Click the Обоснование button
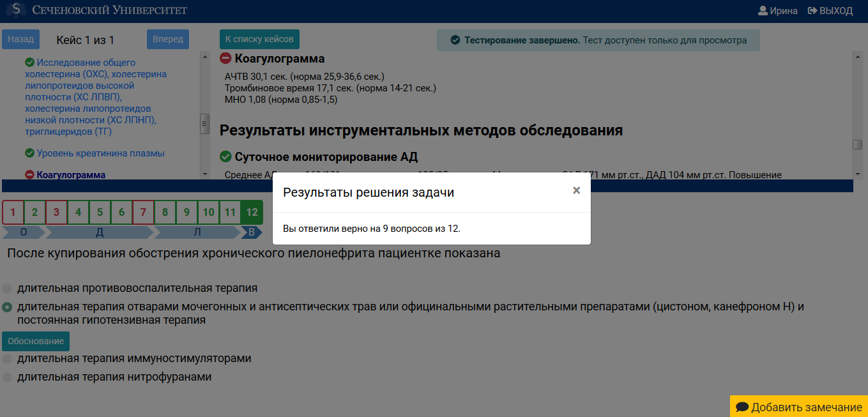 click(x=35, y=341)
